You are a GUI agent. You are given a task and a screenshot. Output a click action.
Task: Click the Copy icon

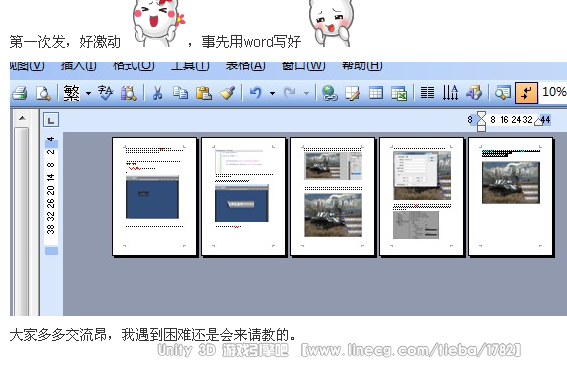pyautogui.click(x=180, y=93)
